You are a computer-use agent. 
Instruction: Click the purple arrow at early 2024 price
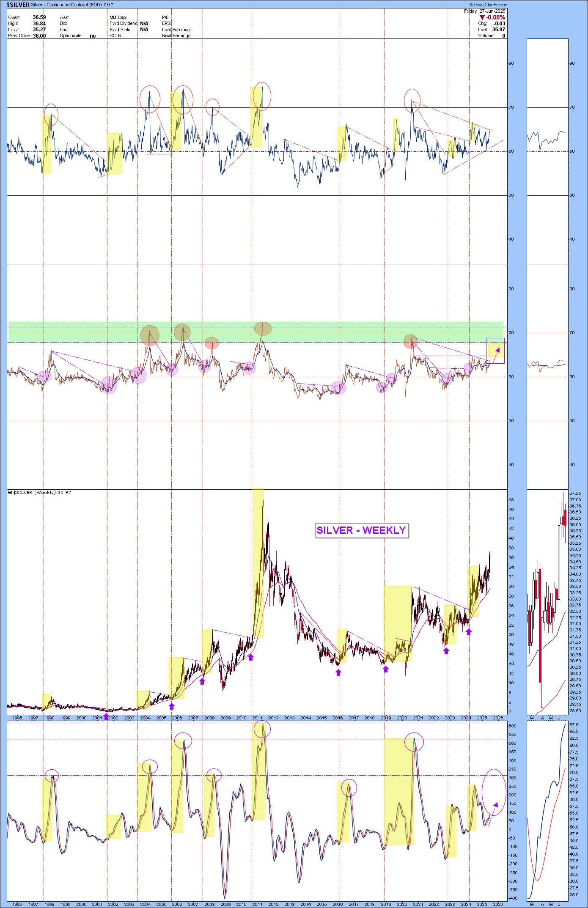point(468,632)
